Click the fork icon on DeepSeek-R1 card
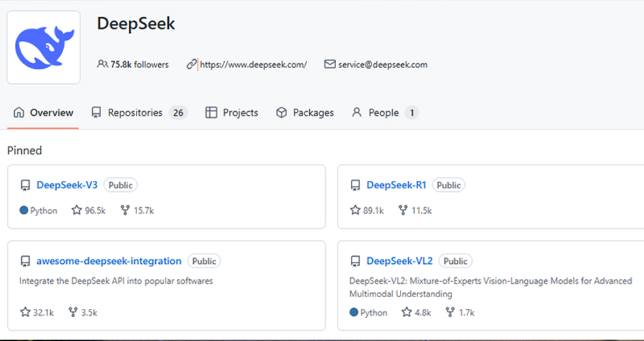Screen dimensions: 644x341 403,210
